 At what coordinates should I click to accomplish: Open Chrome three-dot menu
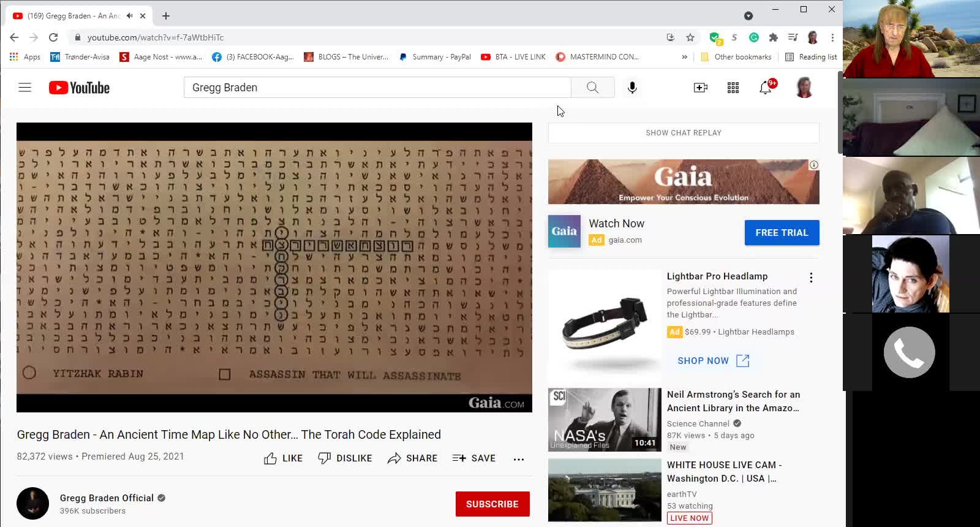[x=832, y=37]
